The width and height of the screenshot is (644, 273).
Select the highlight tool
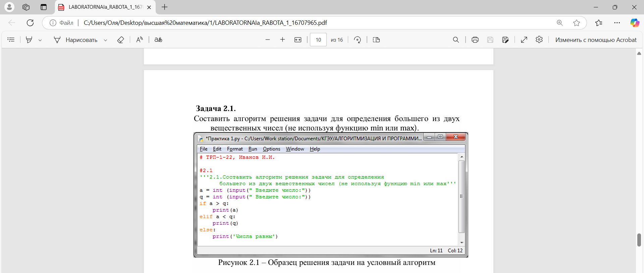coord(29,40)
